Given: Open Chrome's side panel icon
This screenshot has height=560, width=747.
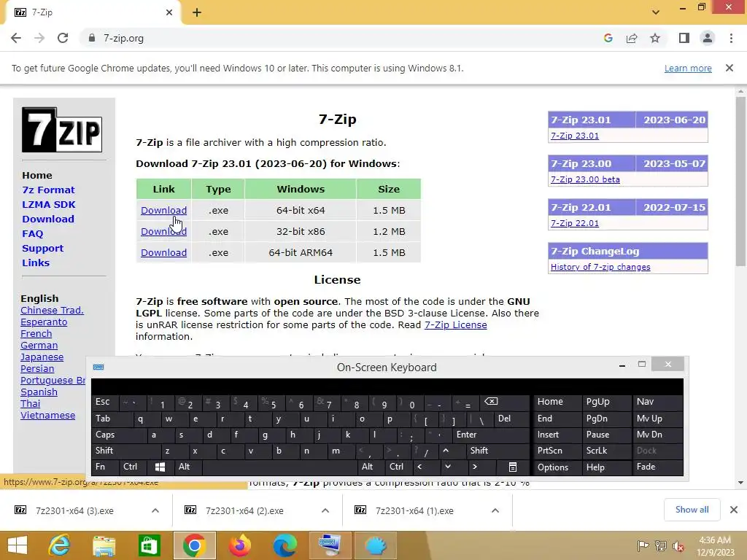Looking at the screenshot, I should [684, 38].
